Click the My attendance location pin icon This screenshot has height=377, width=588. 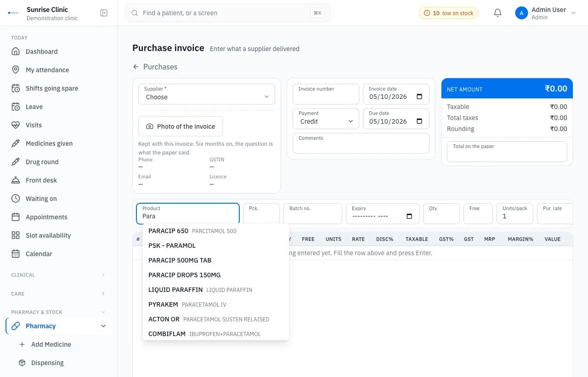click(16, 70)
